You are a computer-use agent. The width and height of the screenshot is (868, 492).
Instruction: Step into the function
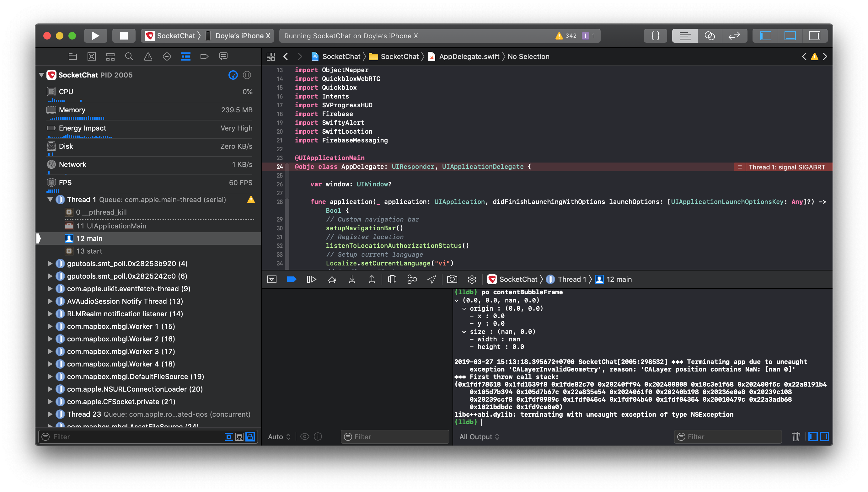(352, 280)
